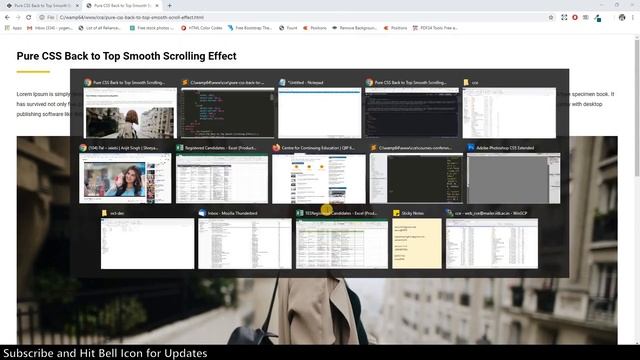
Task: Select the Sublime Text pure-css-back-to window thumbnail
Action: click(228, 113)
